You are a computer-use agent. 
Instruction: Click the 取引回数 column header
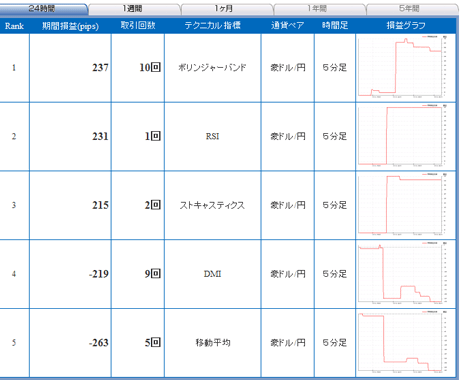click(138, 25)
